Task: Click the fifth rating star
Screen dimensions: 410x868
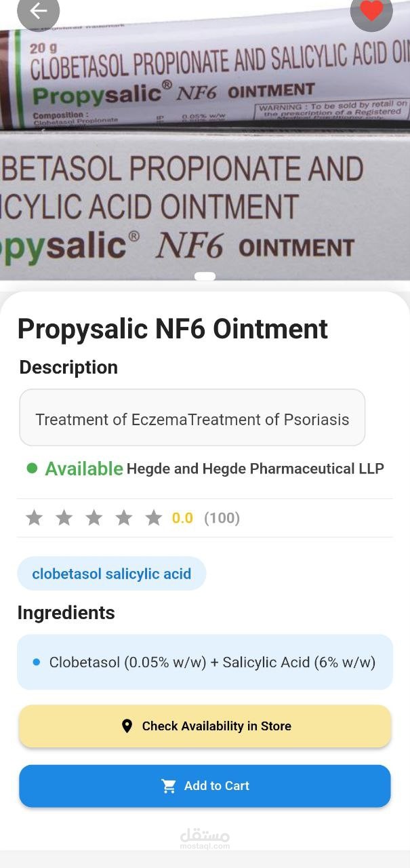Action: [154, 518]
